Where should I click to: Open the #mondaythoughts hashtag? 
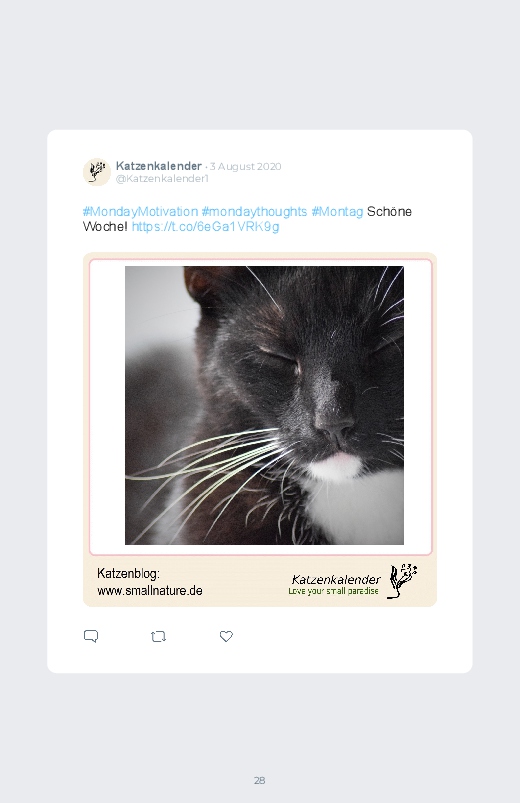[x=254, y=212]
